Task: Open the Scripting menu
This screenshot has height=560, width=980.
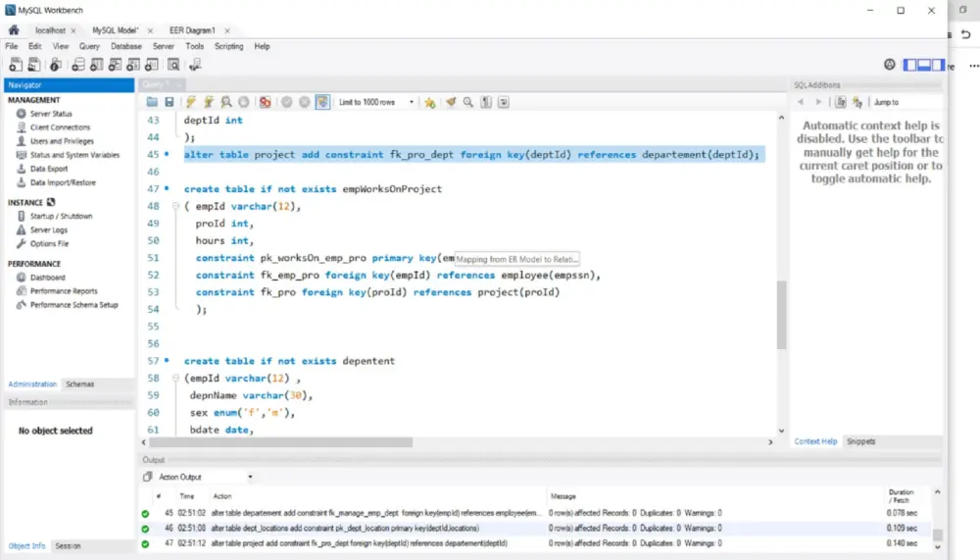Action: pos(228,46)
